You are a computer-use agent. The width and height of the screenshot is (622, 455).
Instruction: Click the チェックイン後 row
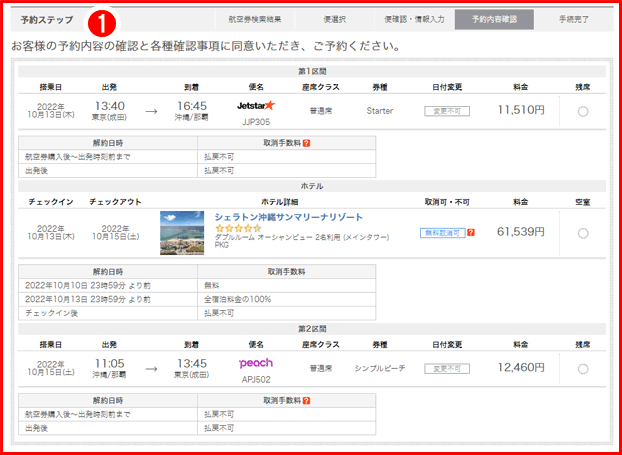pos(108,313)
